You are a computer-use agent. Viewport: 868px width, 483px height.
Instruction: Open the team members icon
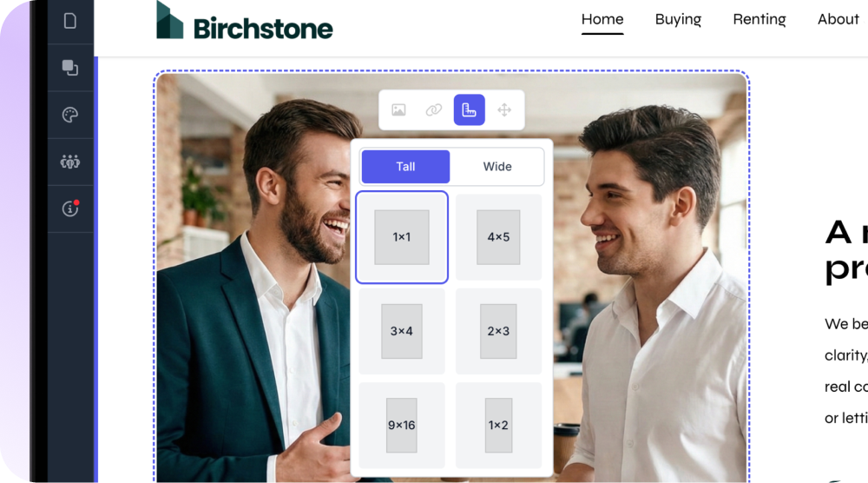click(x=70, y=162)
